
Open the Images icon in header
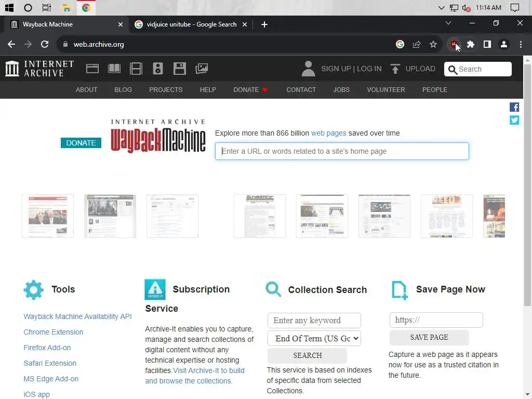[x=202, y=69]
